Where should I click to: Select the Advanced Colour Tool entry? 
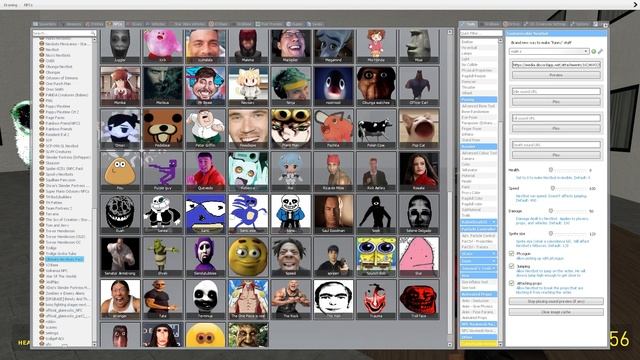479,153
